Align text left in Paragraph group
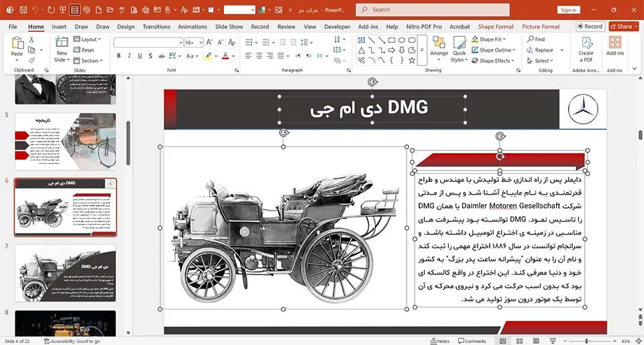 point(248,56)
